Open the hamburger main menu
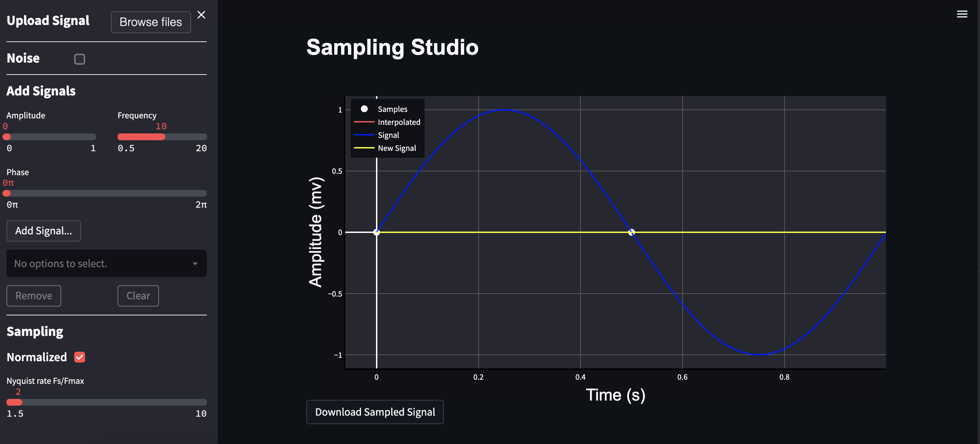The image size is (980, 444). coord(962,14)
